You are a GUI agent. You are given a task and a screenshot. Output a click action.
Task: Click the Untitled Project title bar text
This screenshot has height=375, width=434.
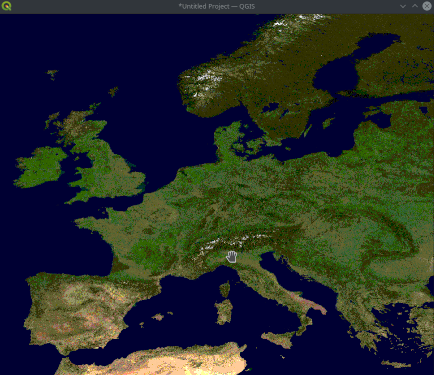coord(217,6)
